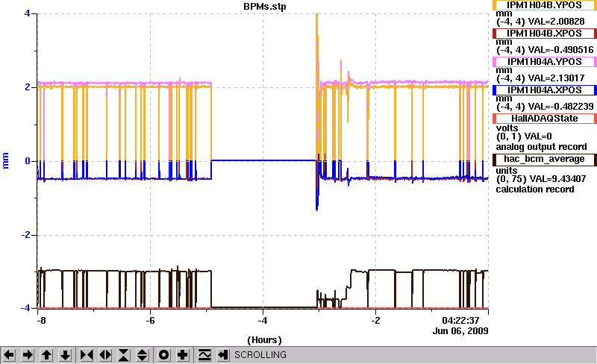Click the 'calculation record' description text
The width and height of the screenshot is (597, 364).
535,189
